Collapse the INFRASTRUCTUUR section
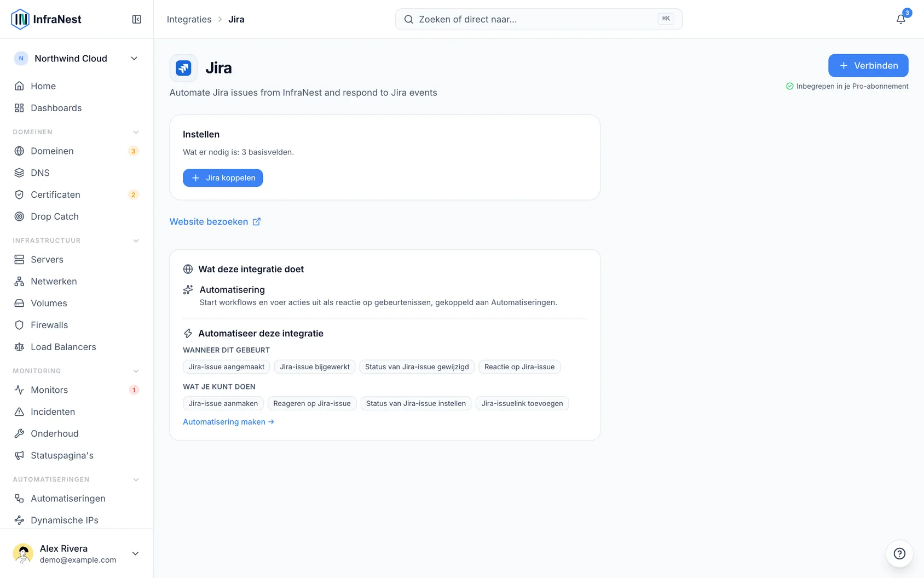 tap(136, 241)
